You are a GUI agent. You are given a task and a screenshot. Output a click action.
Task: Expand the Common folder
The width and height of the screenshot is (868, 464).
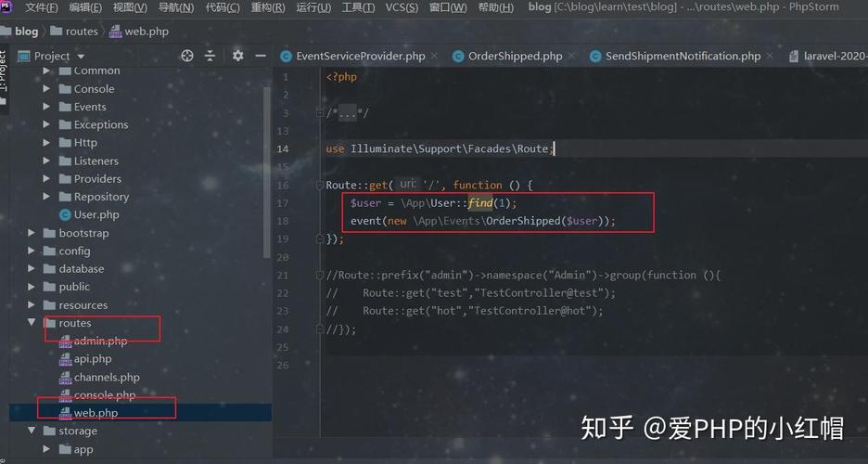(46, 71)
